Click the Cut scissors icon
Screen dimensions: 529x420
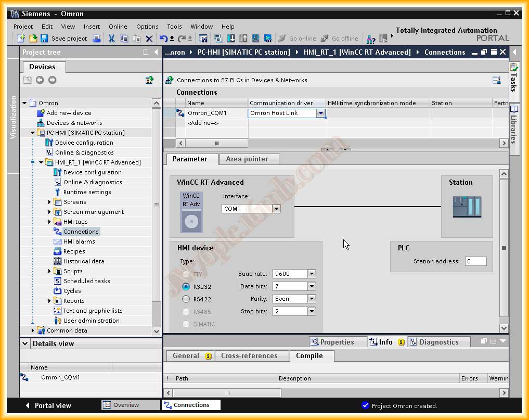[111, 39]
